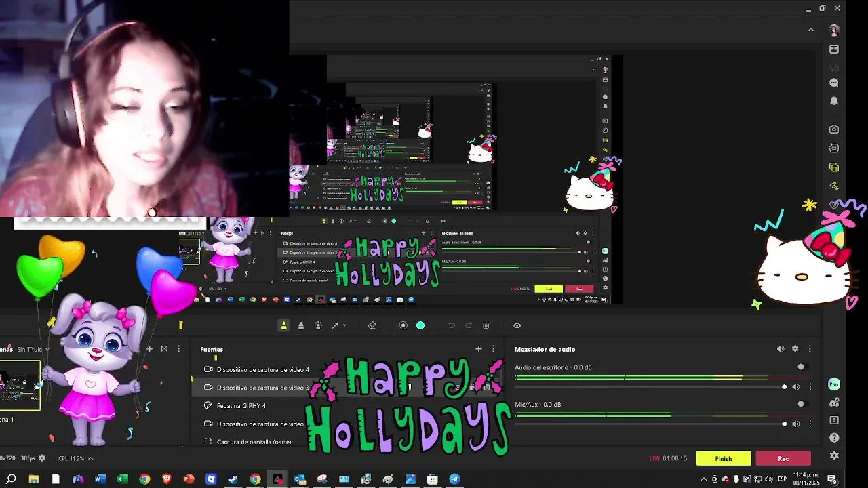868x488 pixels.
Task: Select the spray effect brush tool
Action: point(318,325)
